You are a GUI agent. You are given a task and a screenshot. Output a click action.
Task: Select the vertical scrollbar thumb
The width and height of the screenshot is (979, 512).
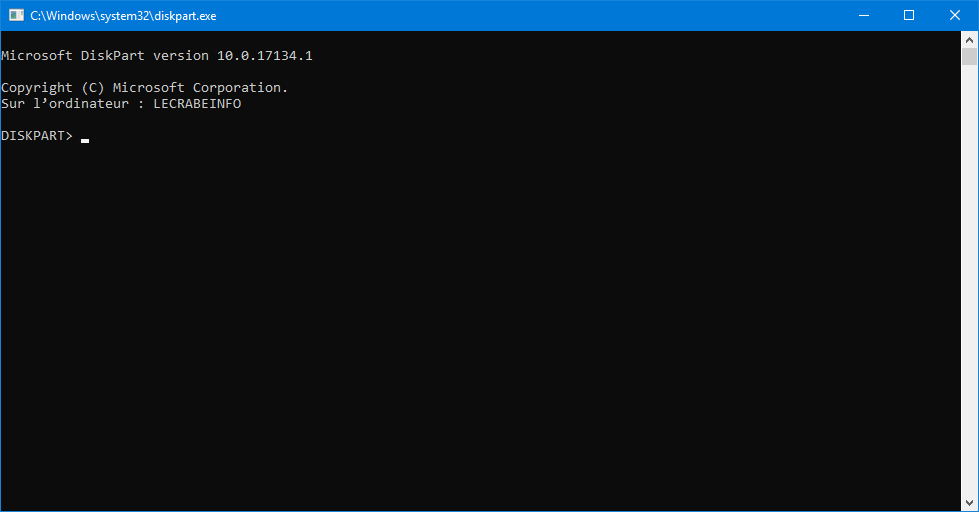coord(970,57)
